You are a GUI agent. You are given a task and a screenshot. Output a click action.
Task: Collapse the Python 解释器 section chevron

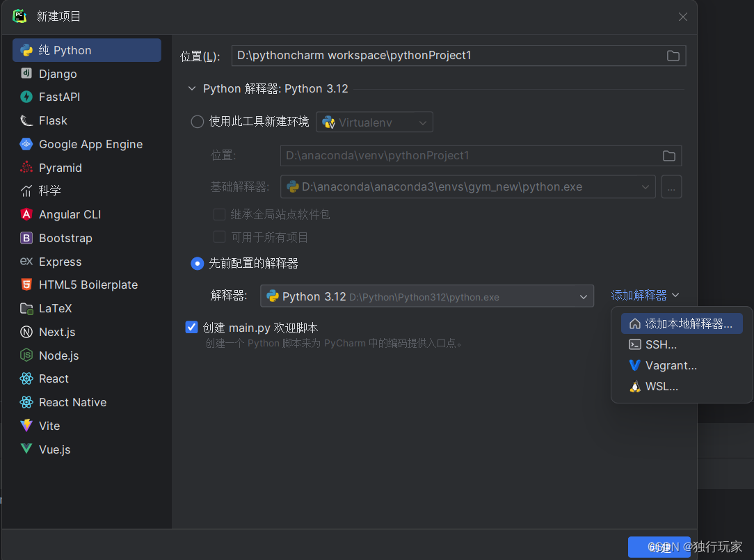[x=192, y=88]
